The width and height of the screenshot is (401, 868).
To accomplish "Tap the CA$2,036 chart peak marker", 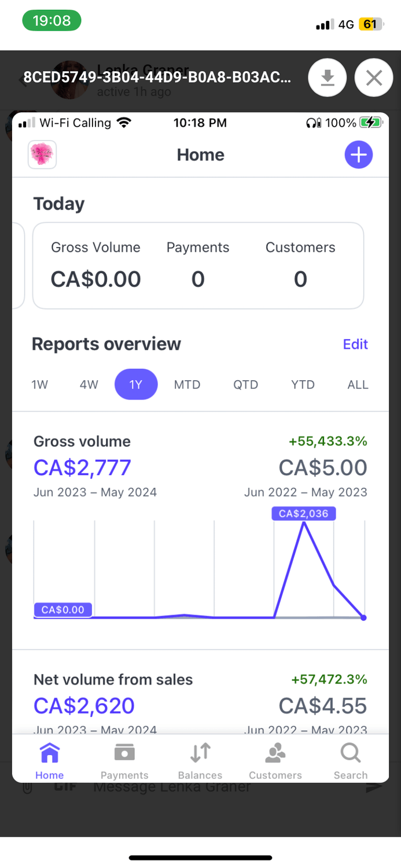I will tap(303, 513).
